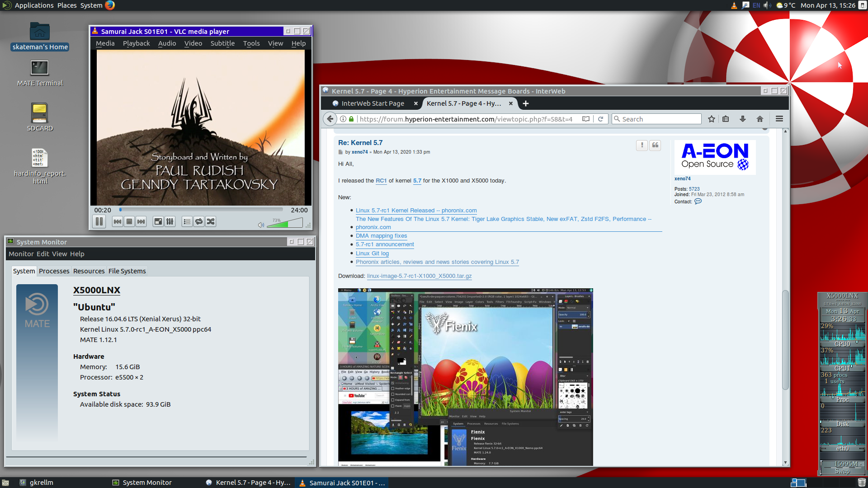Bookmark this page with star icon
Image resolution: width=868 pixels, height=488 pixels.
[712, 119]
